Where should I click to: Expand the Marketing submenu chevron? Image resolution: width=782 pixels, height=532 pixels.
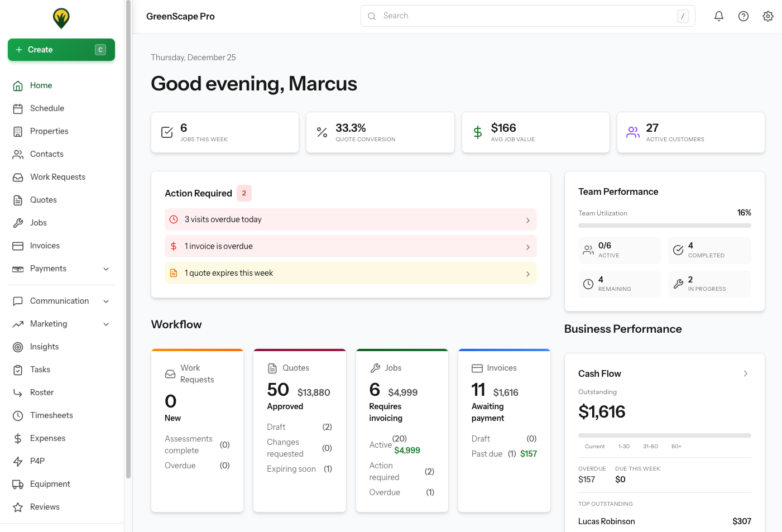[106, 324]
